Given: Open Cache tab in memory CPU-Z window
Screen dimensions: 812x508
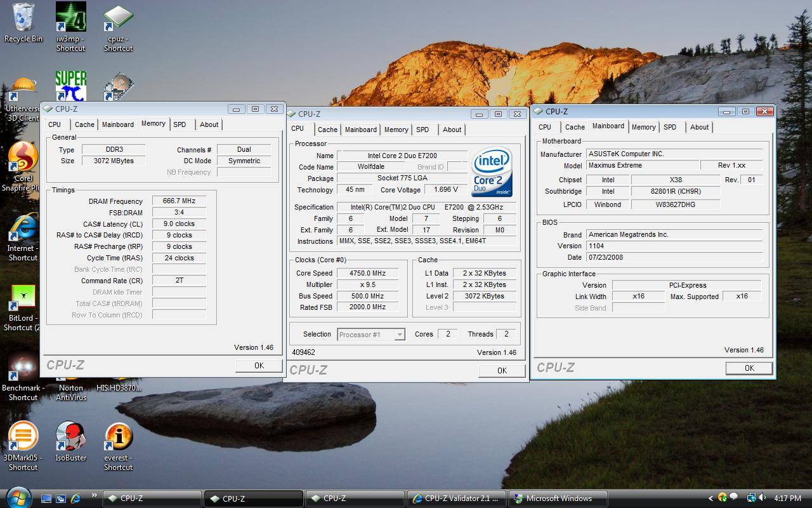Looking at the screenshot, I should coord(84,124).
